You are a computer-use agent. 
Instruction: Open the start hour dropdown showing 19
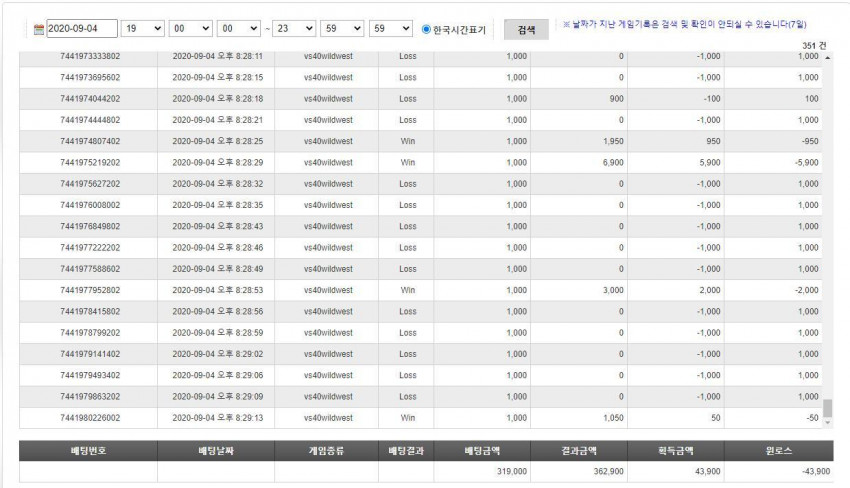143,29
